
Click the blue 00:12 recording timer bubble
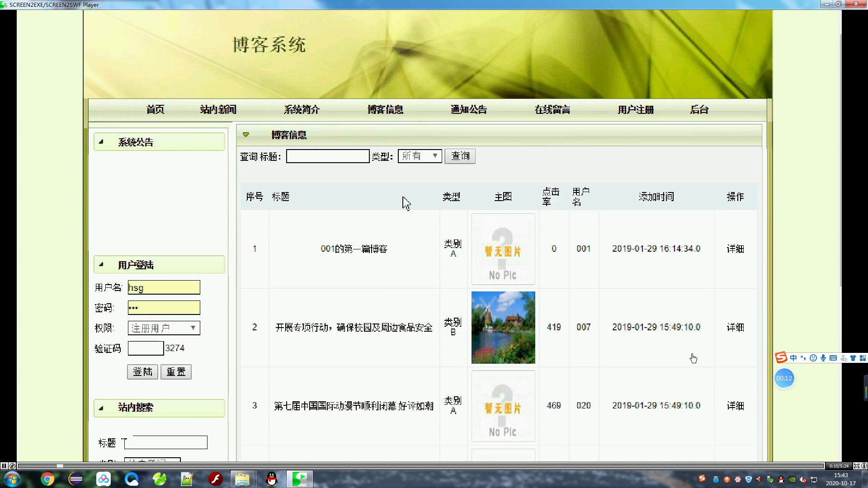click(784, 378)
